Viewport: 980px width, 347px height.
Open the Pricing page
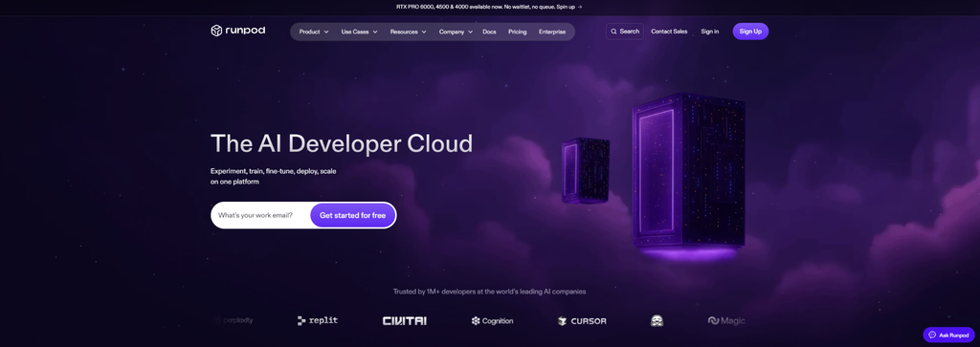click(518, 32)
